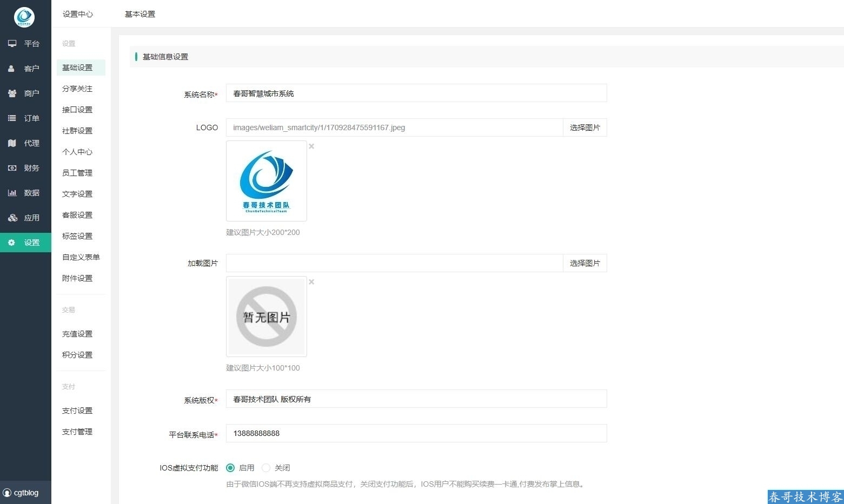The image size is (844, 504).
Task: Open 设置中心 top tab
Action: pyautogui.click(x=78, y=14)
